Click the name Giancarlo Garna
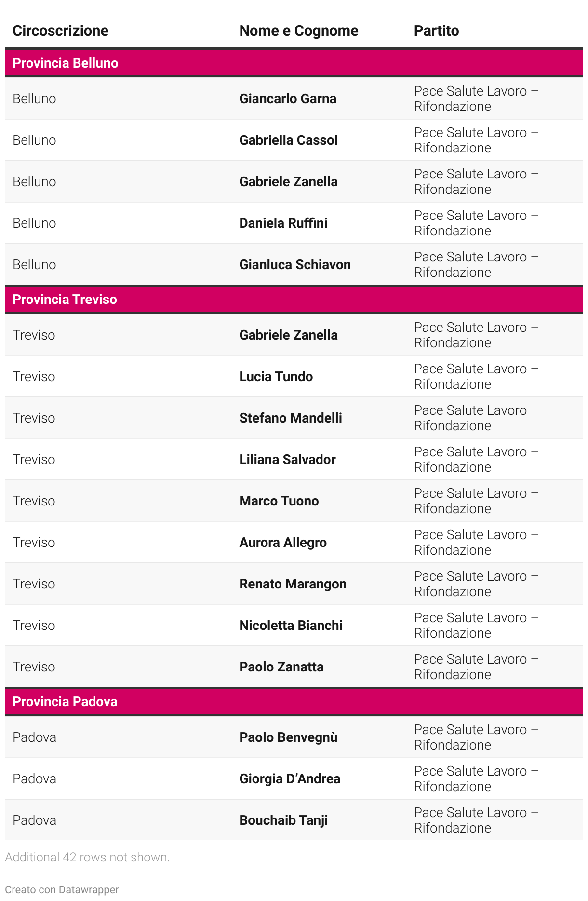Viewport: 588px width, 901px height. point(288,99)
